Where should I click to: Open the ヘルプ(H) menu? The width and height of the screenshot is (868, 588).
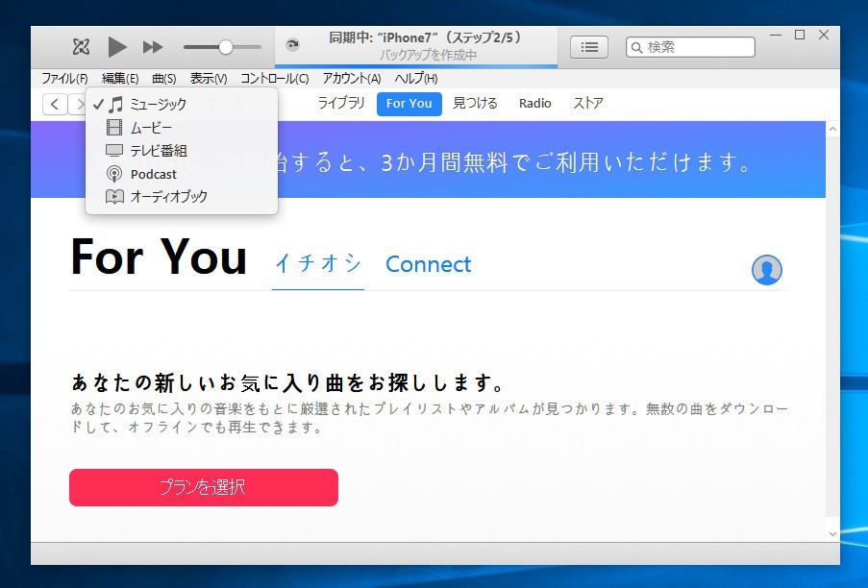coord(416,79)
